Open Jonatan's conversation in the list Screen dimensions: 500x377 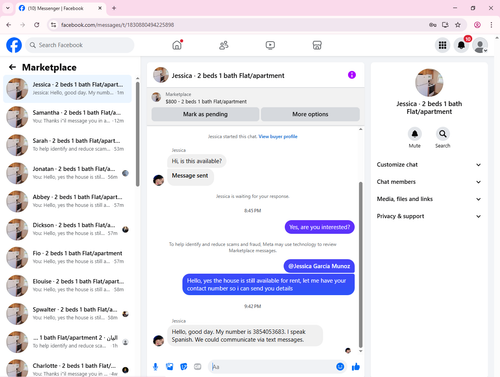(67, 173)
